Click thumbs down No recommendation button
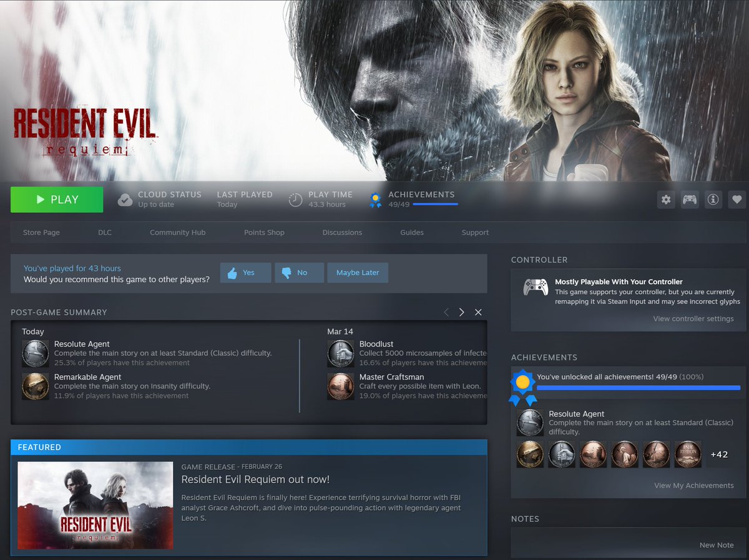Image resolution: width=749 pixels, height=560 pixels. [300, 273]
